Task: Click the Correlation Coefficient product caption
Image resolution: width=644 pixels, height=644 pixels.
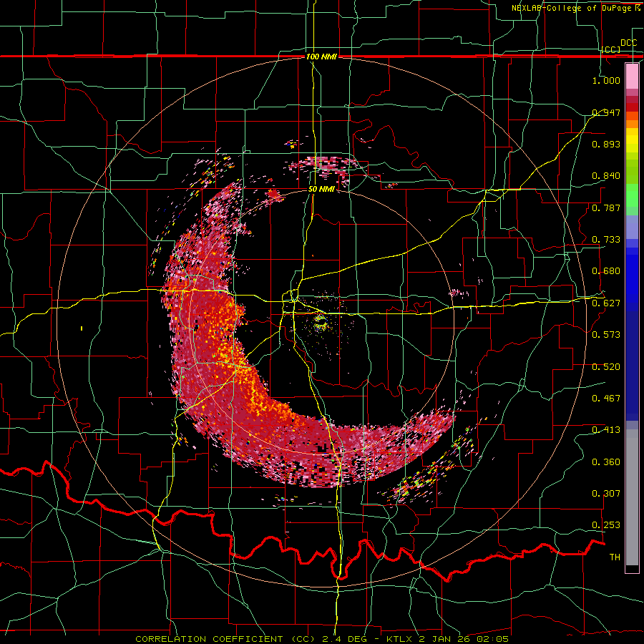Action: click(322, 639)
